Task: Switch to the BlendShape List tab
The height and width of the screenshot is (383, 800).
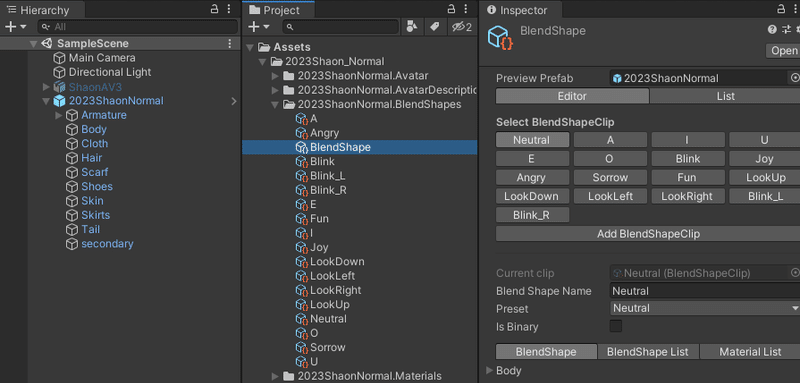Action: pos(647,352)
